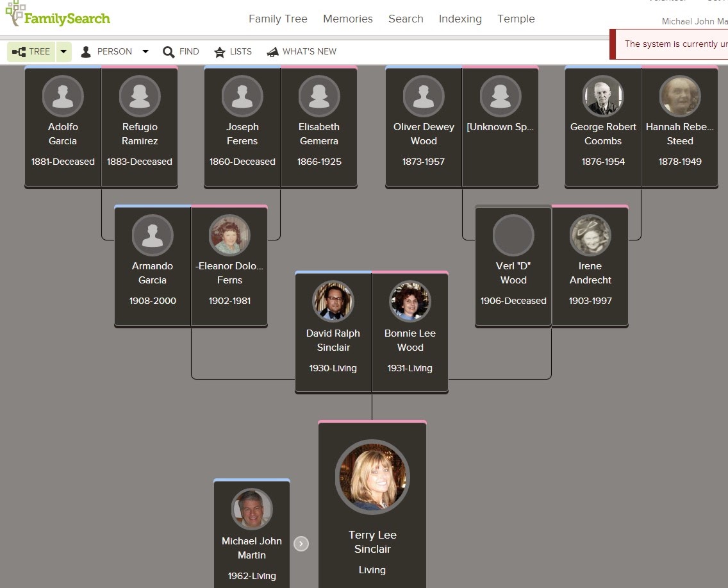Open the Temple menu
The width and height of the screenshot is (728, 588).
coord(516,19)
